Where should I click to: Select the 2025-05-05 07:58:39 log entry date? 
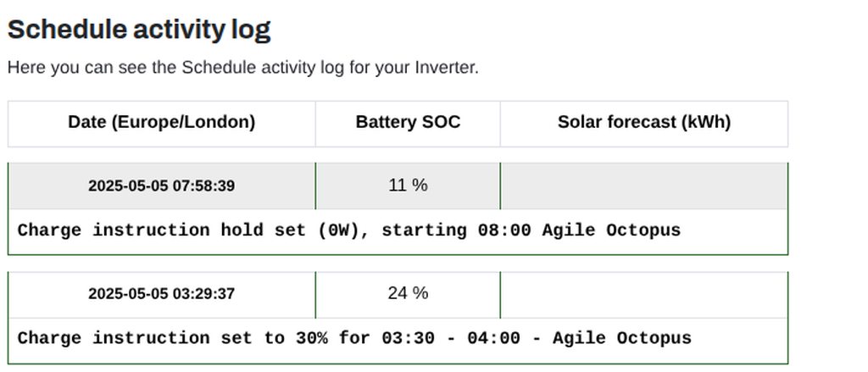[x=161, y=186]
